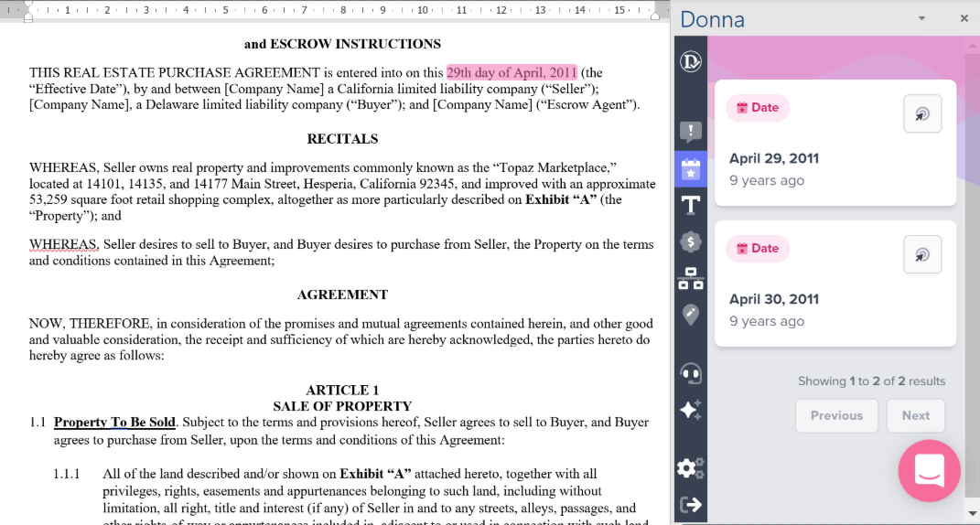Click the 'and ESCROW INSTRUCTIONS' title

coord(342,44)
